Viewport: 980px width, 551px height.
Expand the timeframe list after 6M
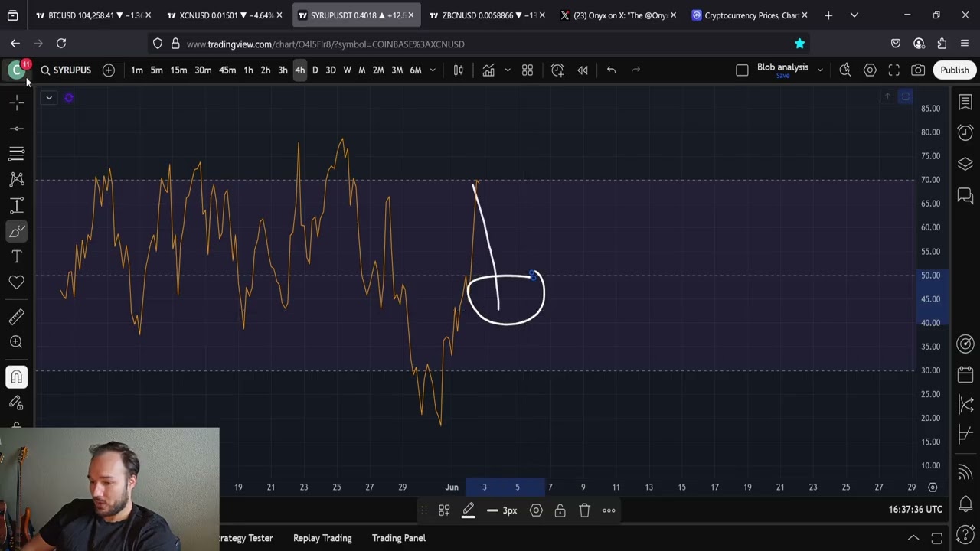[433, 70]
